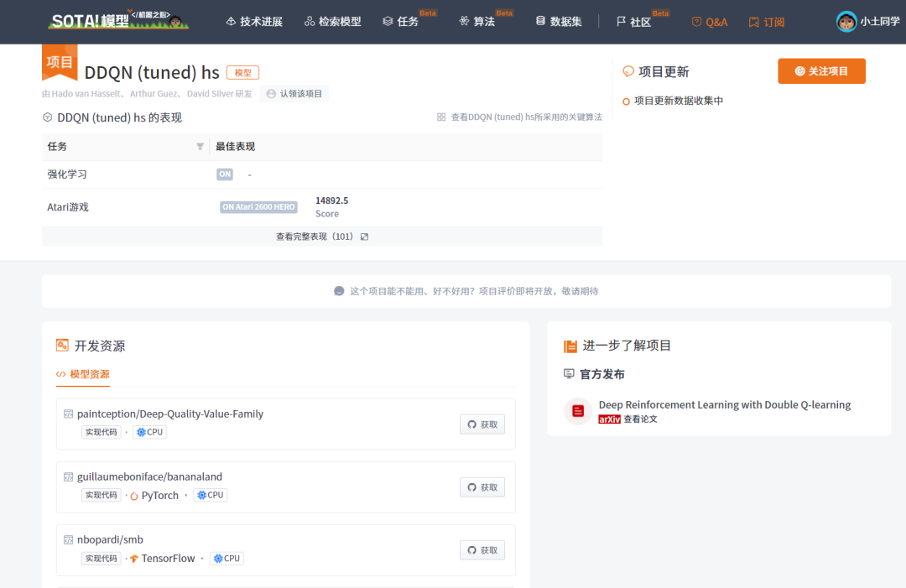Open the 算法 menu

(477, 21)
